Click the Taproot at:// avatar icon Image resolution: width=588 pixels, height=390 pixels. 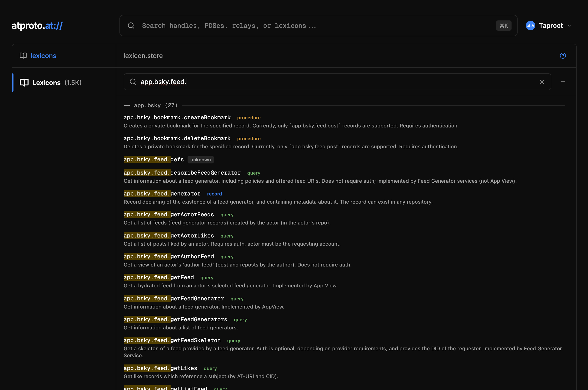(x=530, y=26)
